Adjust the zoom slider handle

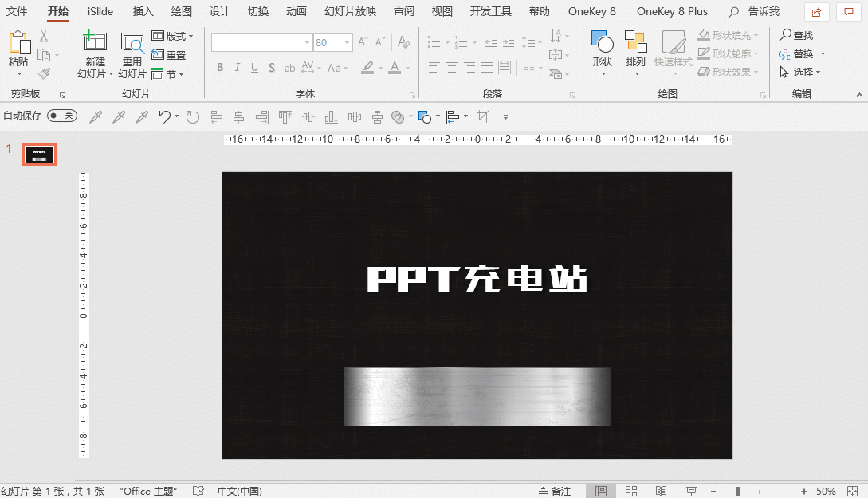738,492
